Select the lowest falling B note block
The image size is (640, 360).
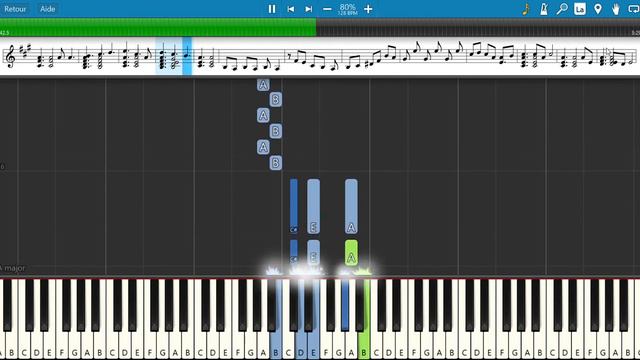pyautogui.click(x=276, y=163)
